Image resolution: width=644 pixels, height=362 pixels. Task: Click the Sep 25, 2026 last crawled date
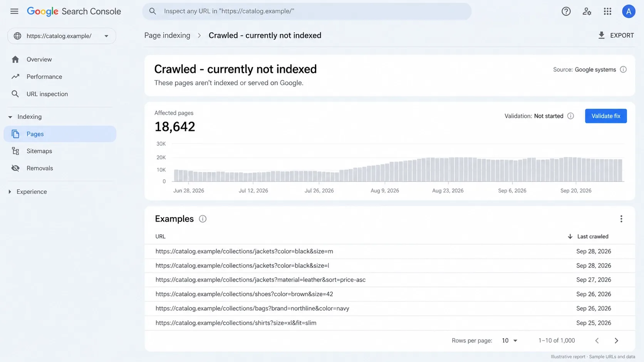594,323
